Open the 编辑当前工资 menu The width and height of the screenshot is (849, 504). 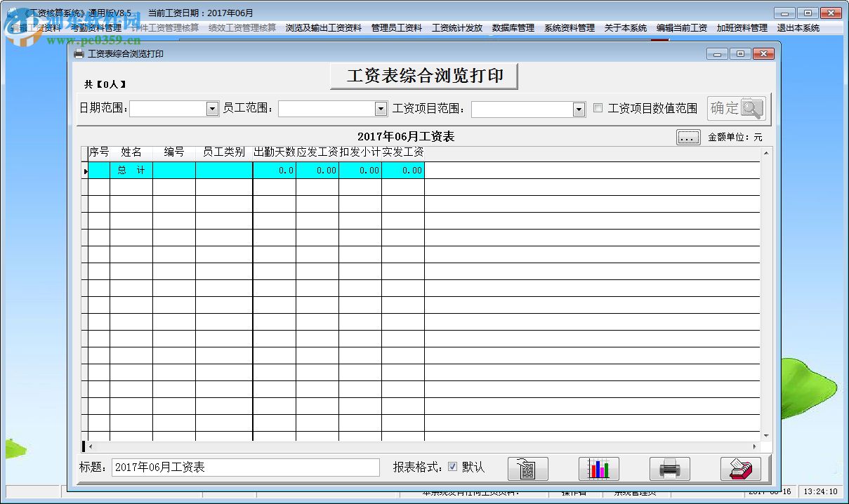682,28
